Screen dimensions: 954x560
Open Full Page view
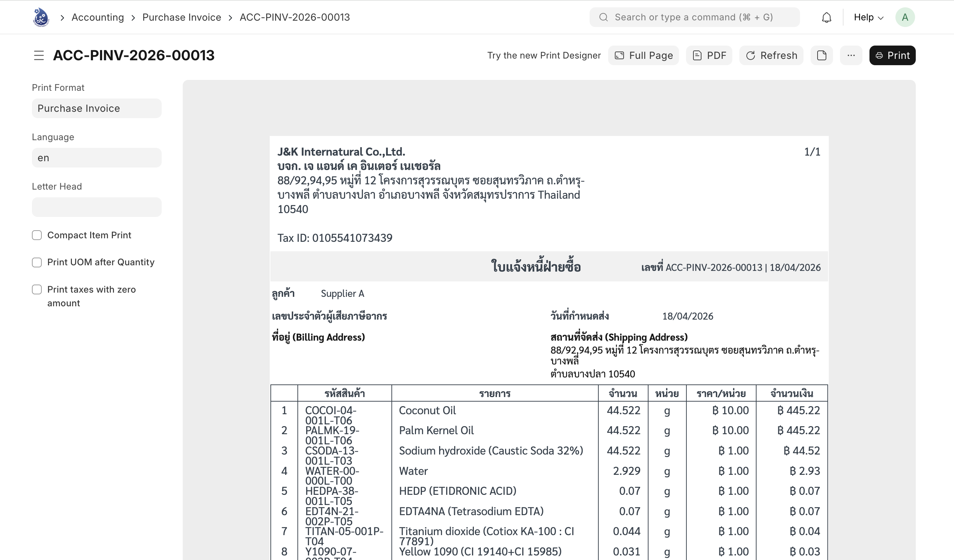[x=643, y=56]
